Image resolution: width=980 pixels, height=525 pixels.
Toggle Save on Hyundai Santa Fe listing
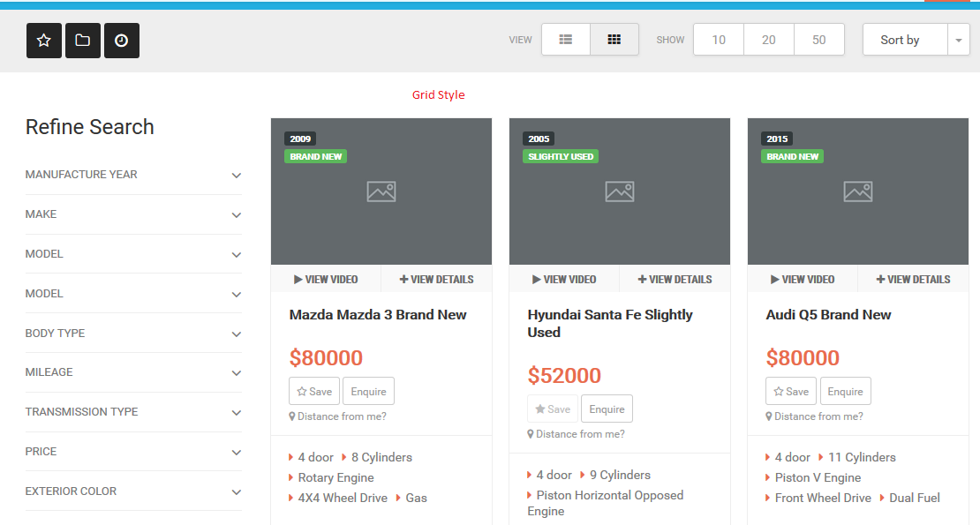553,409
